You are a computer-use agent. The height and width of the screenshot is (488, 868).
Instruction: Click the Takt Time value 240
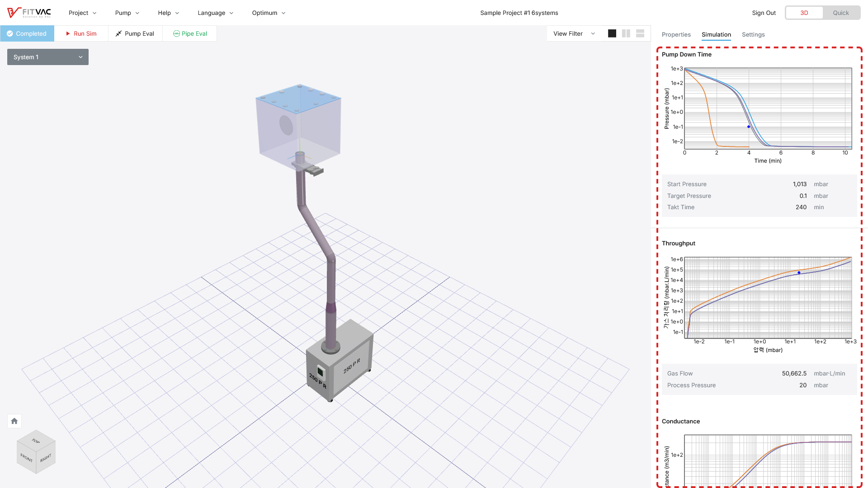[x=801, y=207]
